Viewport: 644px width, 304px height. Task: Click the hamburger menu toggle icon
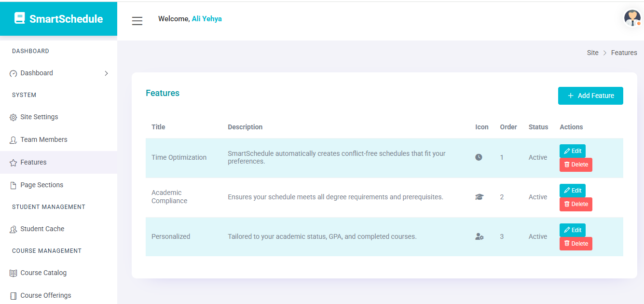tap(137, 21)
